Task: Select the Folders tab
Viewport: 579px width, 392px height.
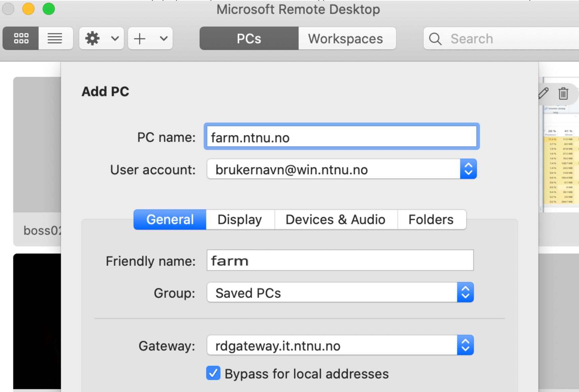Action: pyautogui.click(x=431, y=219)
